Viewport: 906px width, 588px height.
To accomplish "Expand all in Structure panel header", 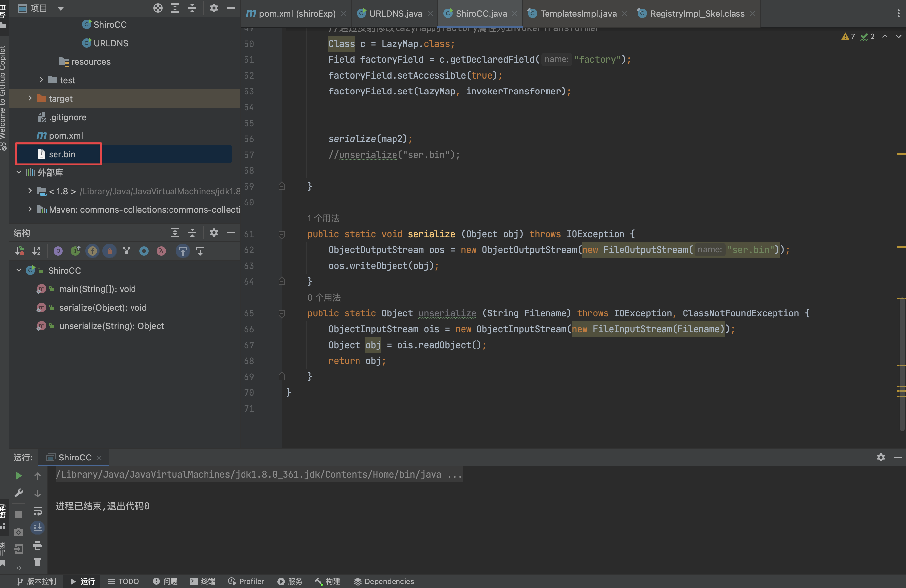I will point(175,233).
